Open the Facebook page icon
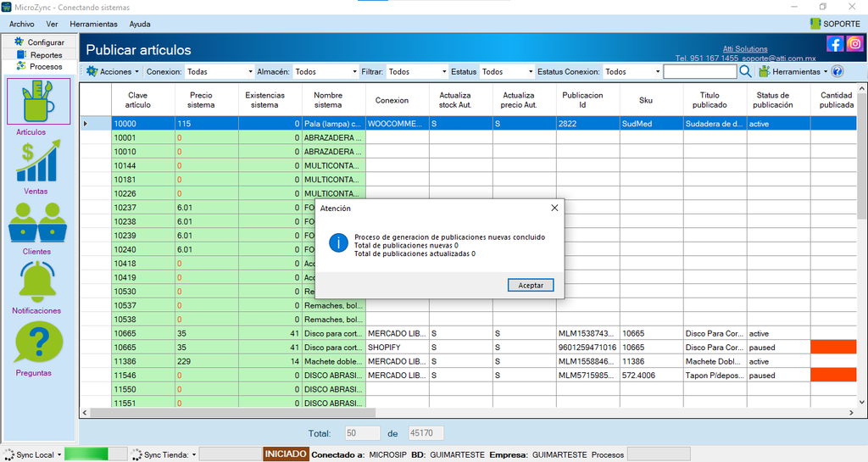This screenshot has width=868, height=462. click(x=835, y=44)
